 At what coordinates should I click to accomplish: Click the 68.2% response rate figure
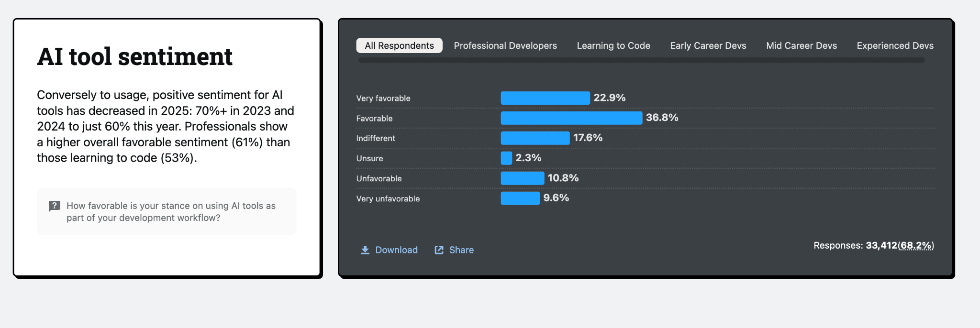click(916, 245)
